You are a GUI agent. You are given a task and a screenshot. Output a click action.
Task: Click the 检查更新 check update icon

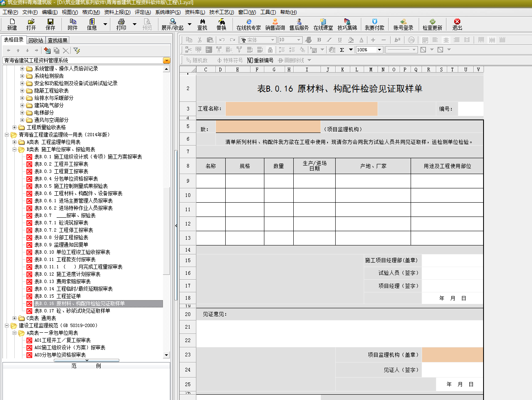click(x=432, y=24)
